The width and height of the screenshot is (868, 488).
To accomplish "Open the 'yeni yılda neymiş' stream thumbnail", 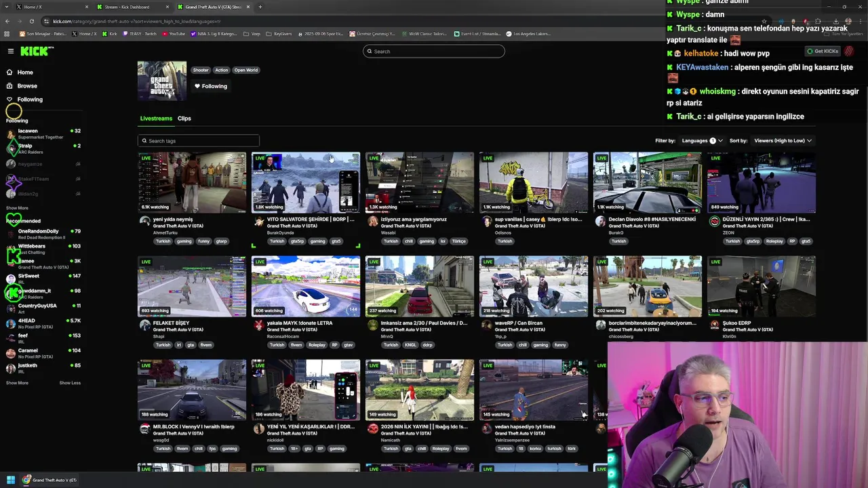I will 192,183.
